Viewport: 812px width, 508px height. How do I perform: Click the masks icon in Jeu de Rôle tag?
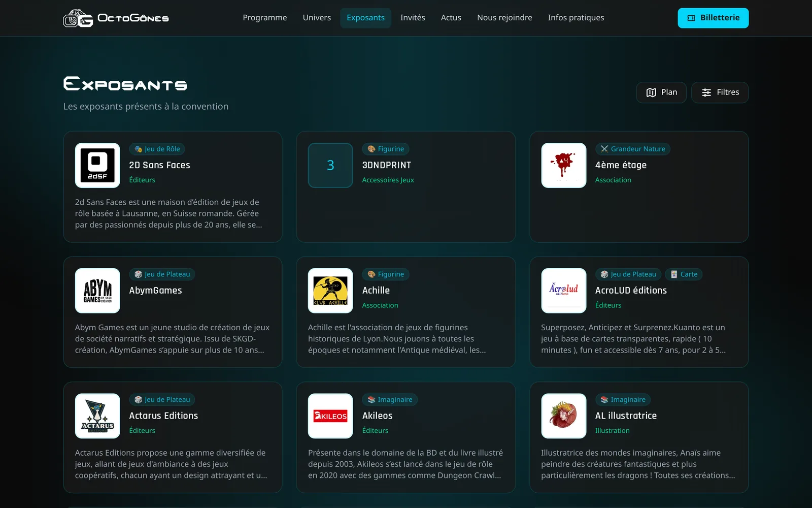point(138,149)
